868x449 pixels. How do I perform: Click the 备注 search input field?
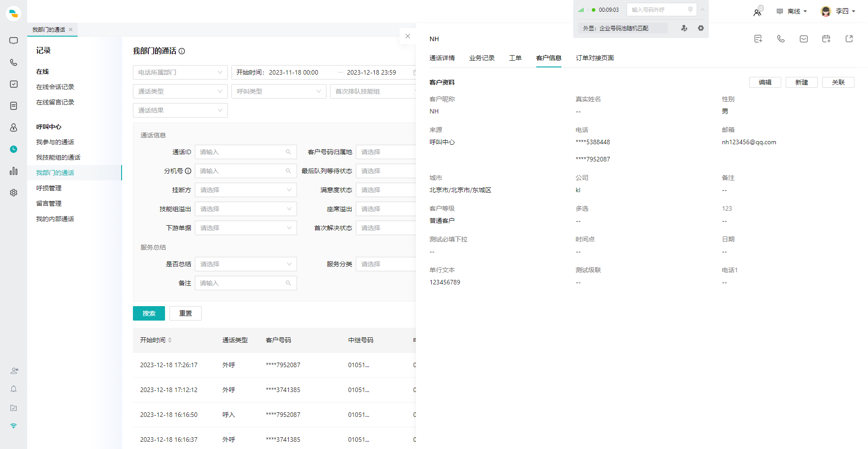coord(246,283)
